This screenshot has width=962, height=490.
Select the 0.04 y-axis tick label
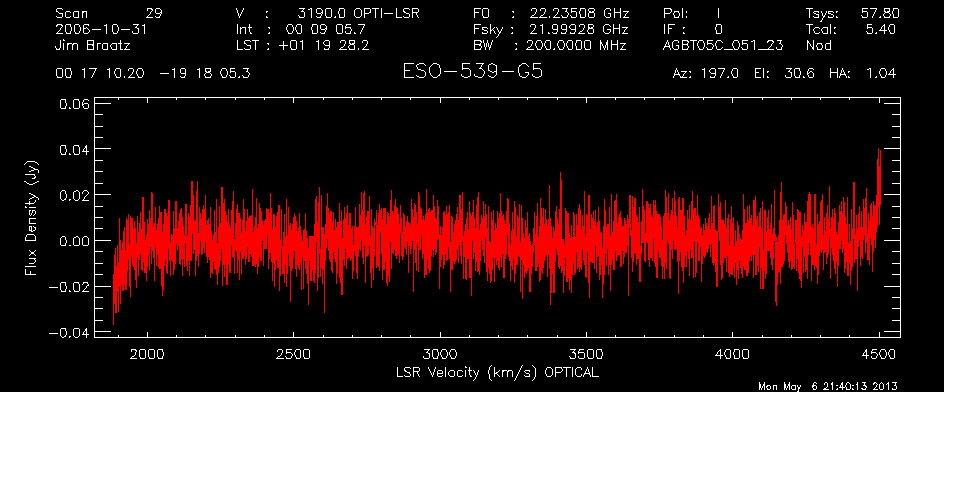[74, 150]
